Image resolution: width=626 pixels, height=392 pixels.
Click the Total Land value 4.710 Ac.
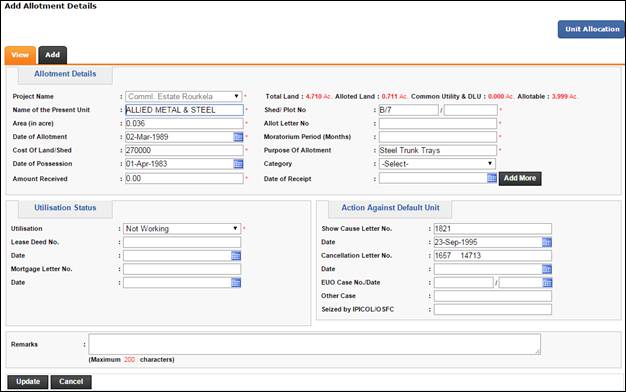(319, 97)
